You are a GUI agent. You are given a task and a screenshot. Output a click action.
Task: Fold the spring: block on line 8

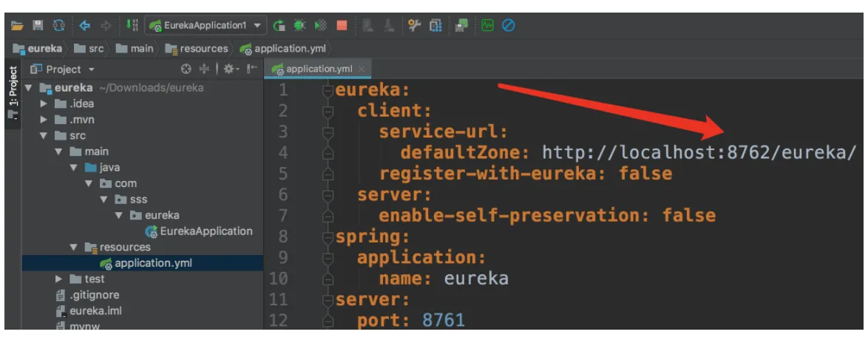tap(328, 237)
